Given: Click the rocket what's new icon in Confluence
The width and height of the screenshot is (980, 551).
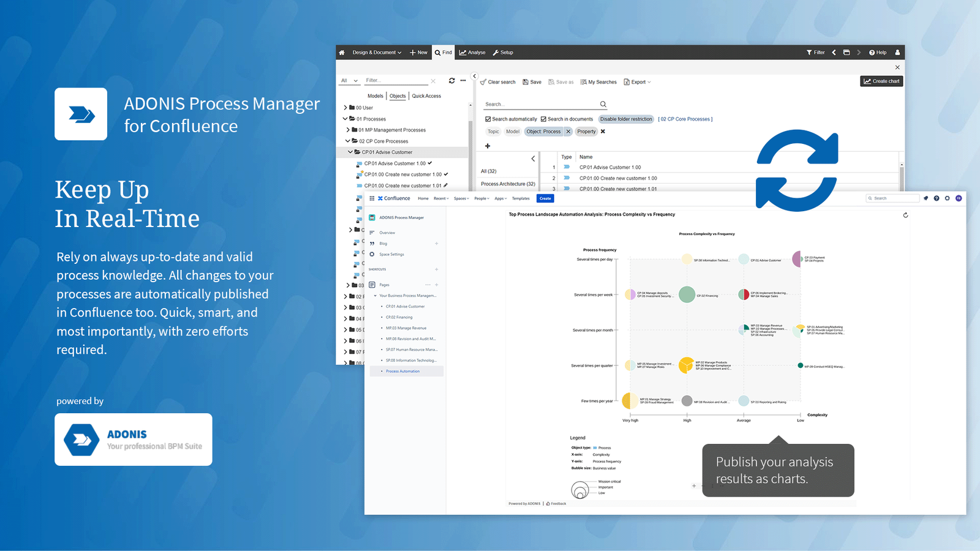Looking at the screenshot, I should [925, 198].
